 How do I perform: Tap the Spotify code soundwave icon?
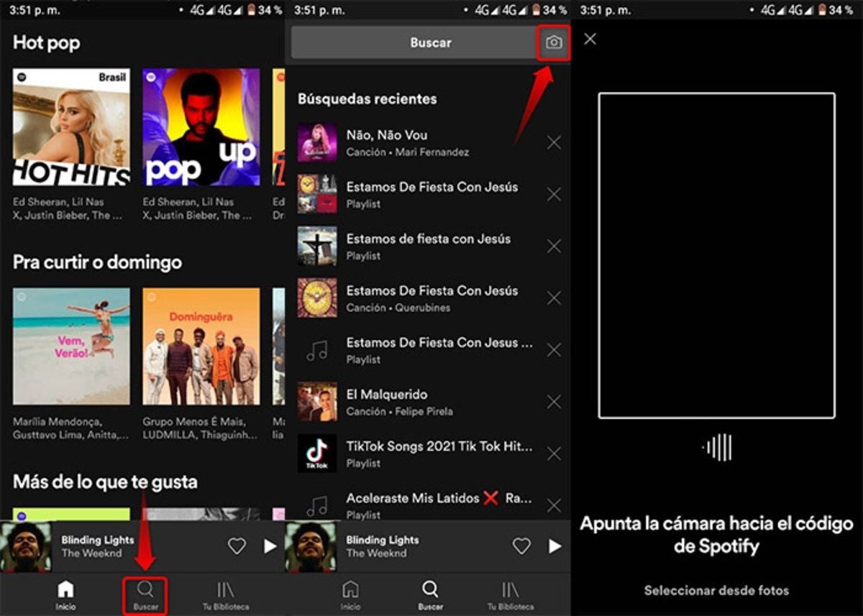point(716,447)
